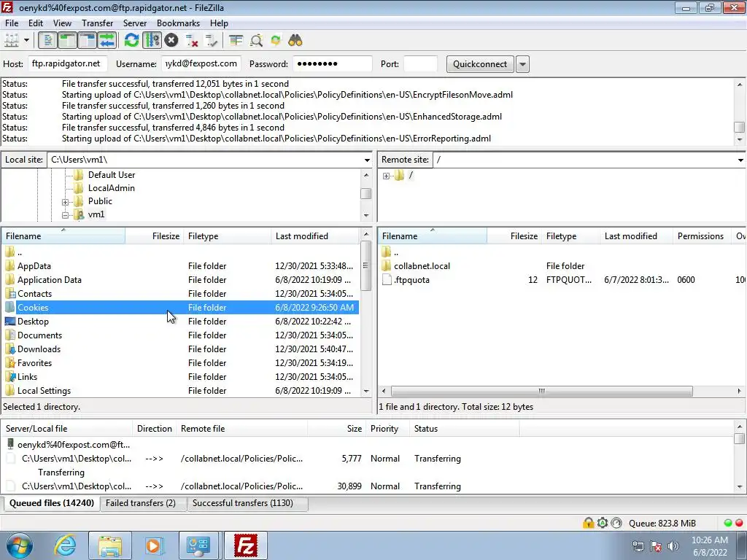Click the Password input field
The image size is (747, 560).
(333, 64)
